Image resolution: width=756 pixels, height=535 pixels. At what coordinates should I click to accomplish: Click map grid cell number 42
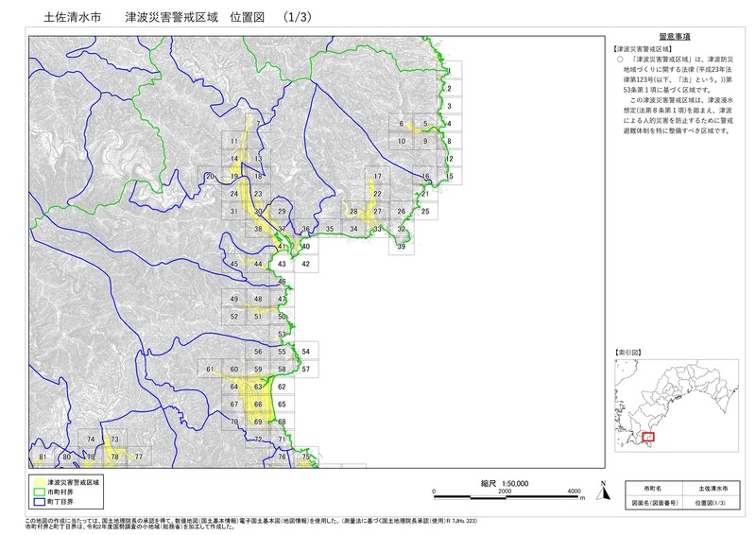pos(305,264)
